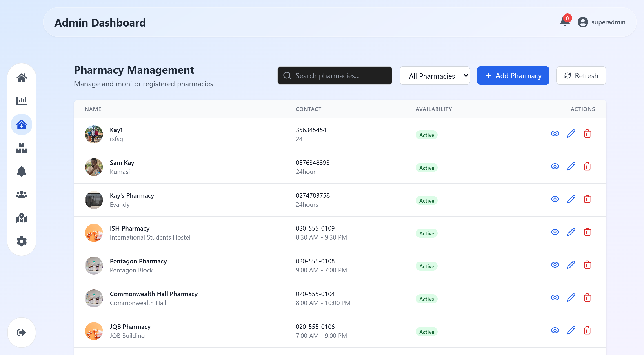Delete the Sam Kay pharmacy entry

(x=587, y=166)
